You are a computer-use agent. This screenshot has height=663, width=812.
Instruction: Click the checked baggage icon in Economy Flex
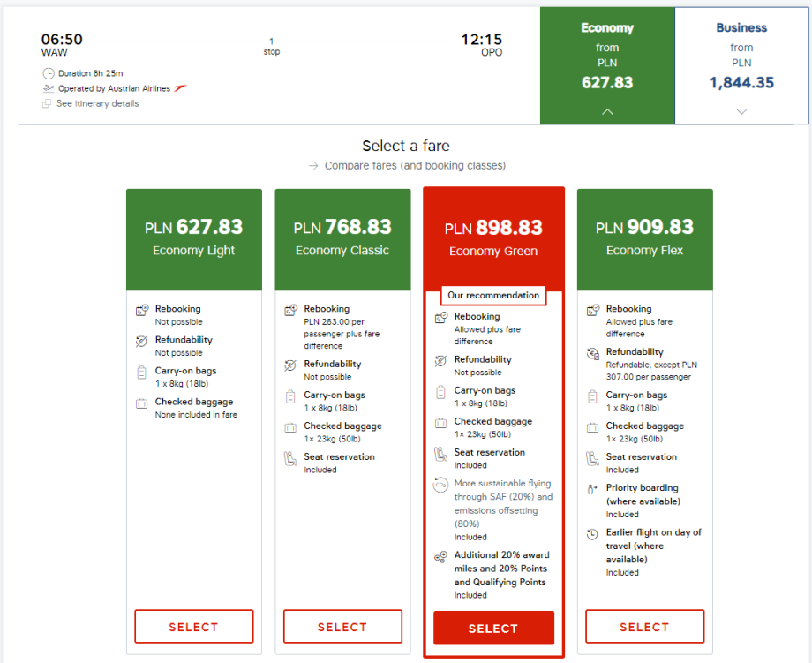(x=592, y=427)
